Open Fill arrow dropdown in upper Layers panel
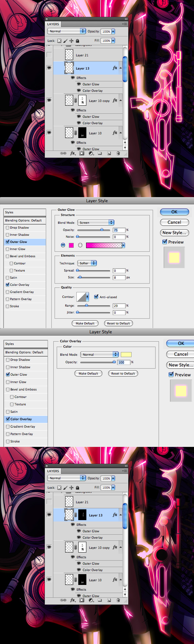The image size is (194, 644). click(113, 41)
